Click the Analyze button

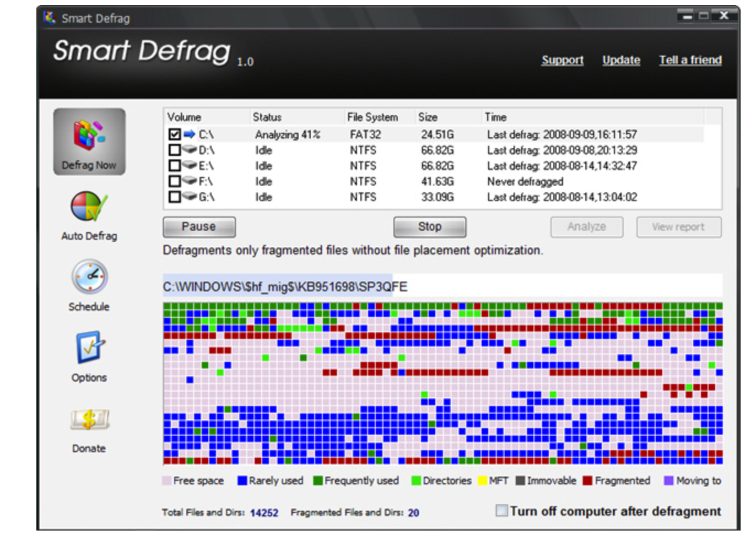587,226
